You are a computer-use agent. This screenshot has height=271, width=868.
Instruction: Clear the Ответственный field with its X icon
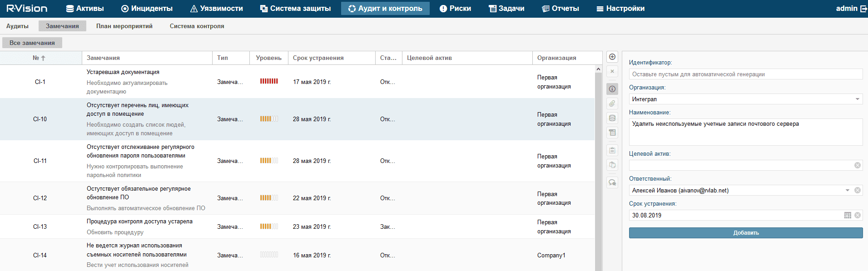[x=858, y=190]
